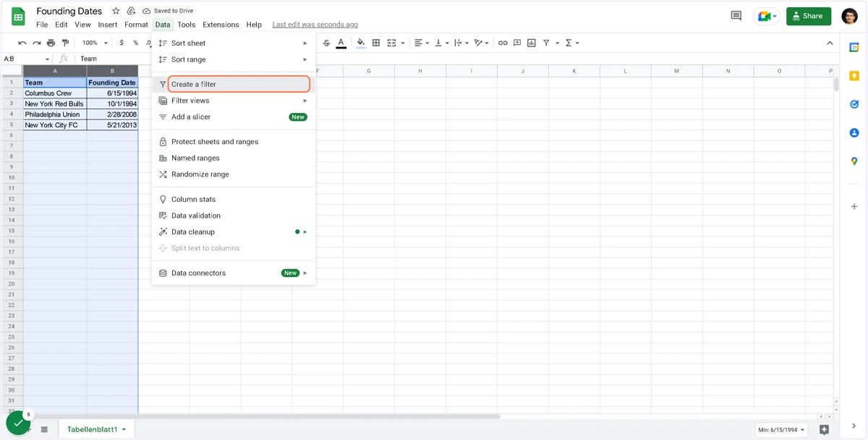Screen dimensions: 868x440
Task: Select Randomize range option
Action: tap(234, 174)
